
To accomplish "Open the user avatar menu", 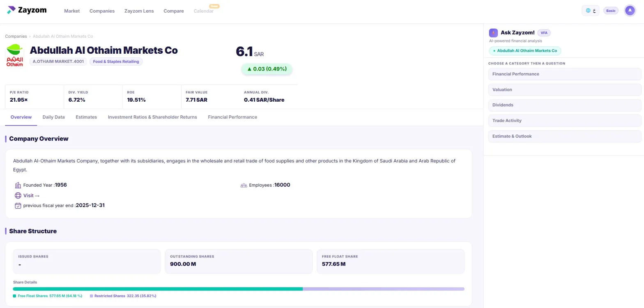I will pyautogui.click(x=630, y=11).
